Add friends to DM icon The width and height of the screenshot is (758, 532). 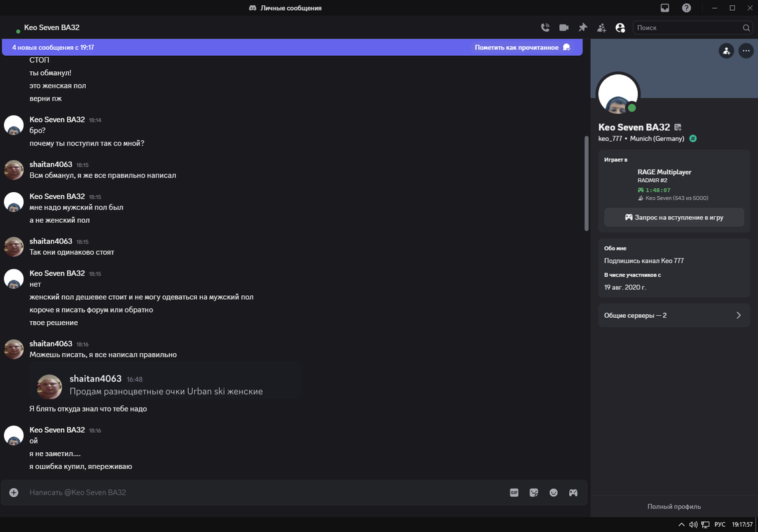click(601, 27)
